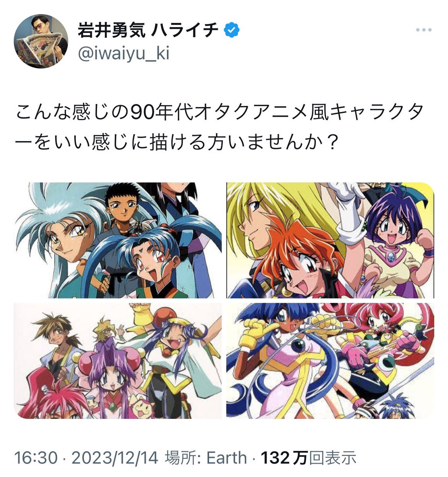Open the bottom-left image with purple-haired girl
Screen dimensions: 448x477
click(118, 361)
